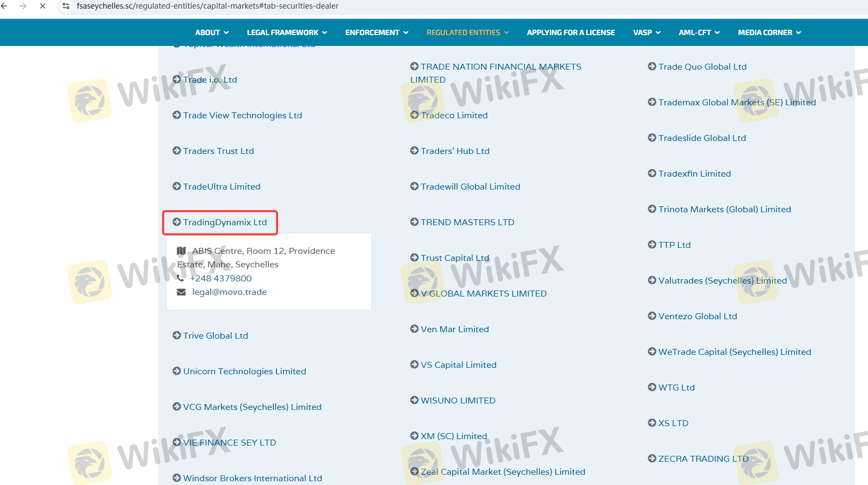The image size is (868, 485).
Task: Click arrow icon beside Tradewill Global Limited
Action: pyautogui.click(x=414, y=186)
